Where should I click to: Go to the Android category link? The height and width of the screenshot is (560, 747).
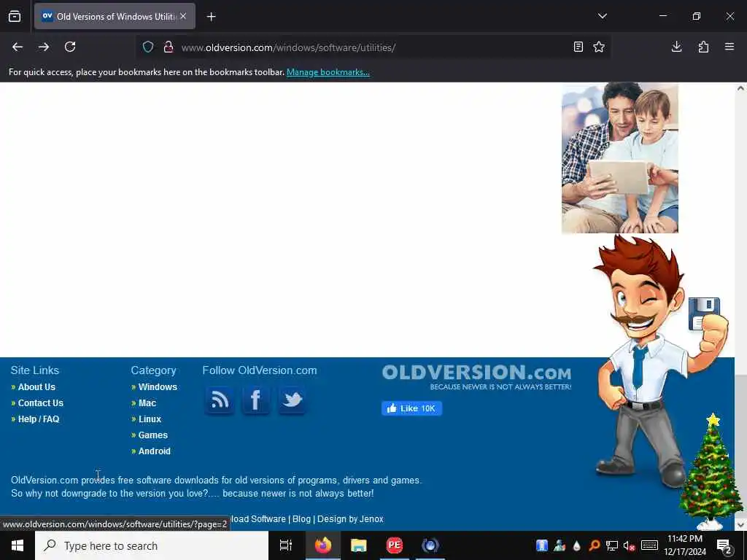point(155,451)
